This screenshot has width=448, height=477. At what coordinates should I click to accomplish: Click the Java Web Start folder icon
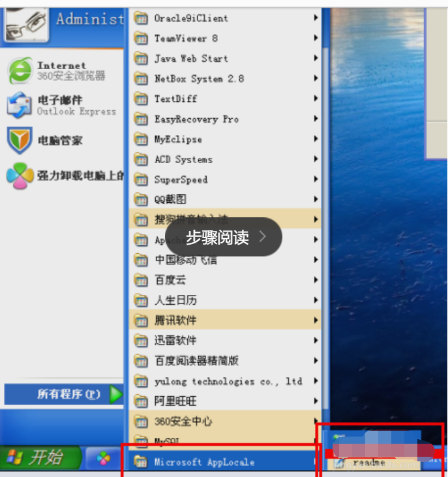coord(141,59)
